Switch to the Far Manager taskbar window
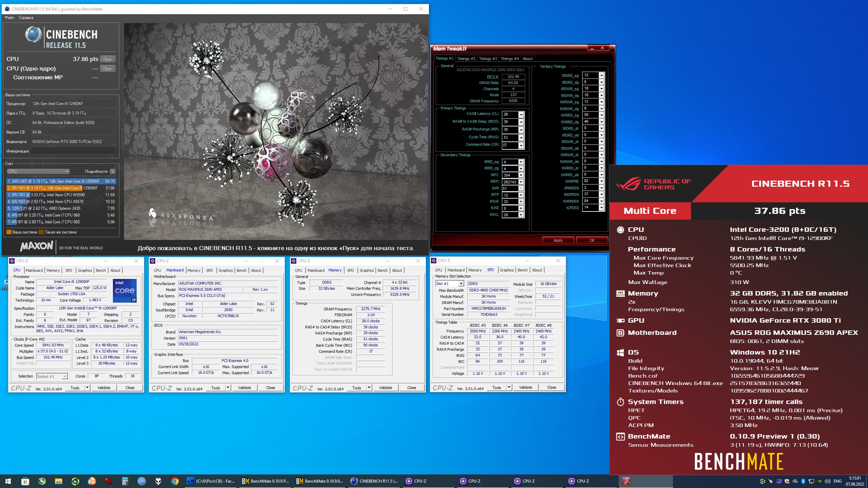 click(x=211, y=481)
